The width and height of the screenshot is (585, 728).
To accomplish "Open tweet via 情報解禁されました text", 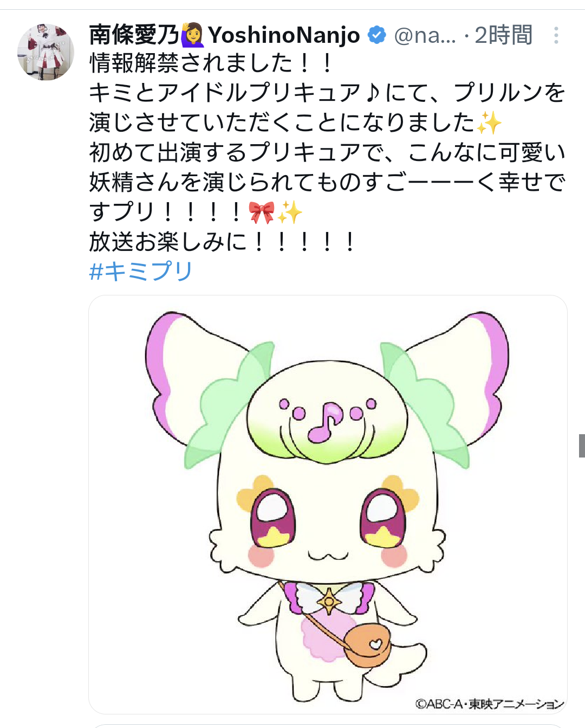I will coord(211,63).
